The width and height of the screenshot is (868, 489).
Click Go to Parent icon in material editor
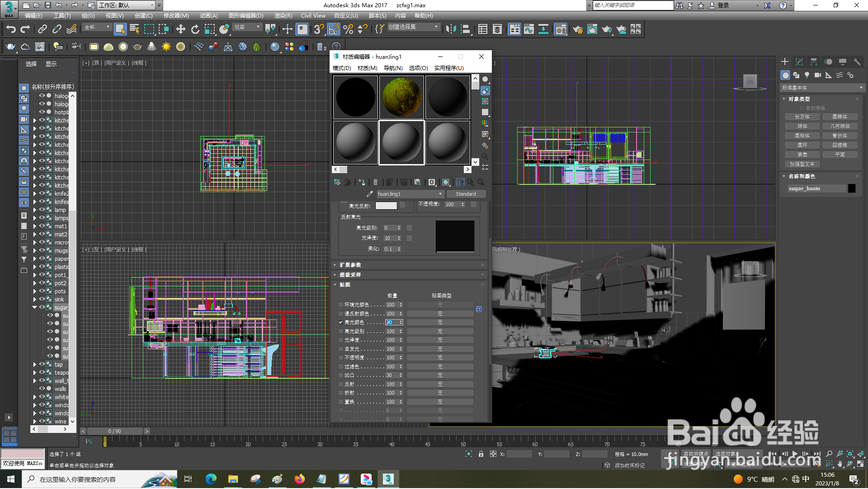coord(471,182)
